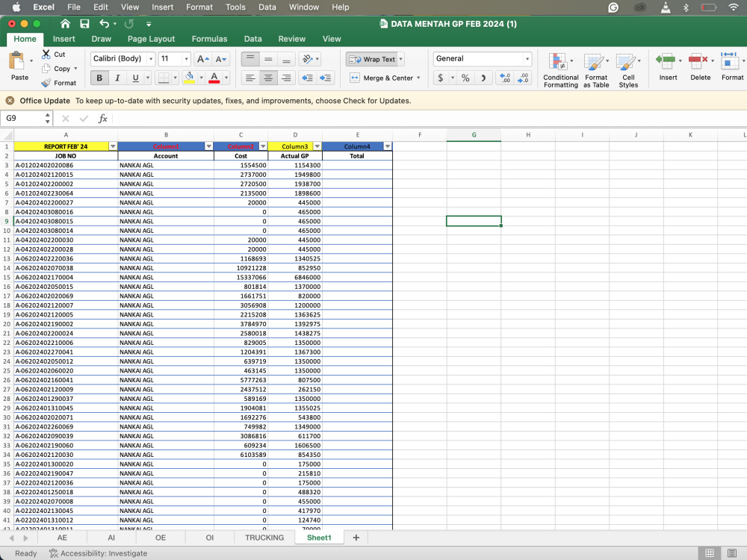Apply red font color
747x560 pixels.
[214, 78]
